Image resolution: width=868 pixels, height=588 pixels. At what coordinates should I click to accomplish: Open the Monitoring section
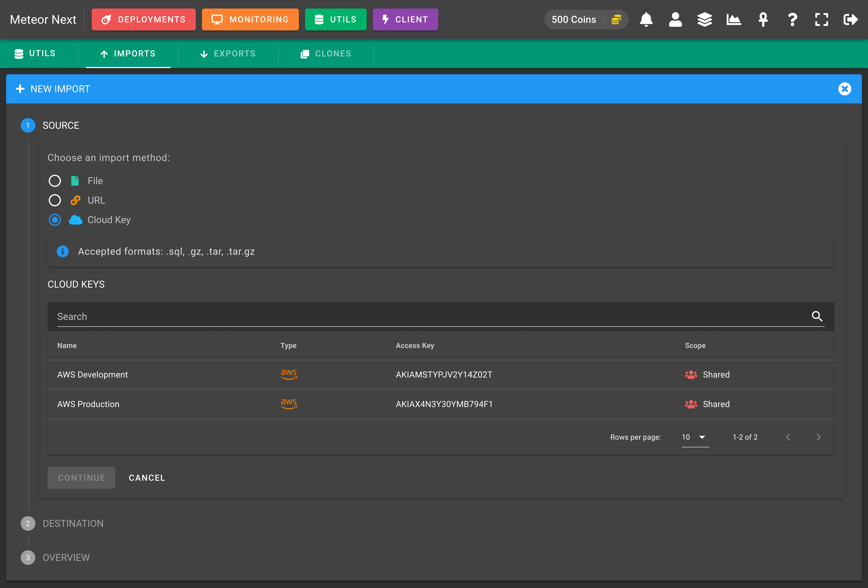pos(250,19)
